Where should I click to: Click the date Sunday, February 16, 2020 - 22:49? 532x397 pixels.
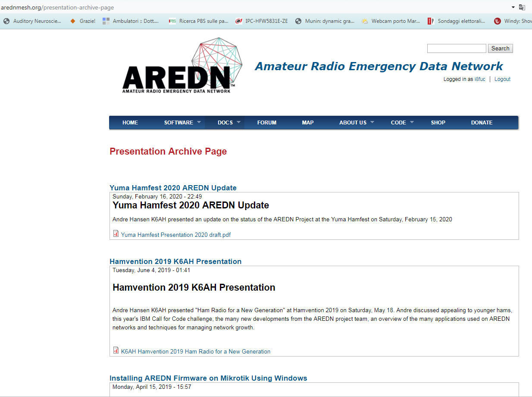[x=157, y=196]
